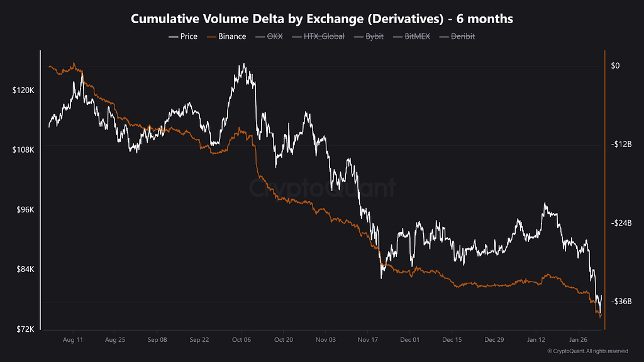Open the CryptoQuant copyright notice link
Screen dimensions: 644x362
point(587,351)
